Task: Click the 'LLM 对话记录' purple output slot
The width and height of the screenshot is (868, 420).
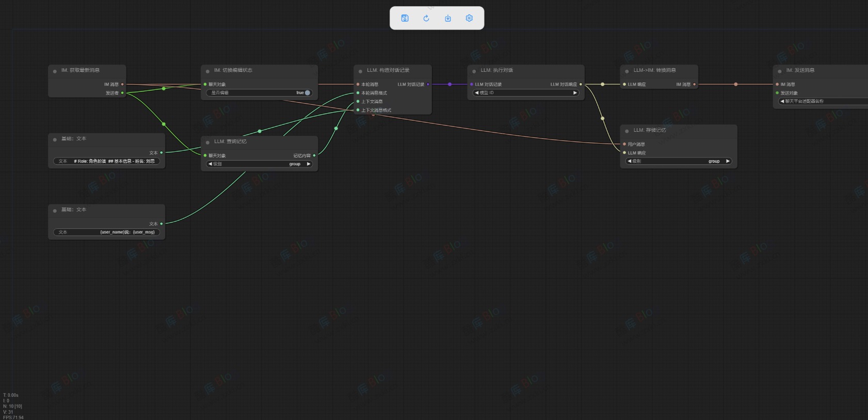Action: 428,84
